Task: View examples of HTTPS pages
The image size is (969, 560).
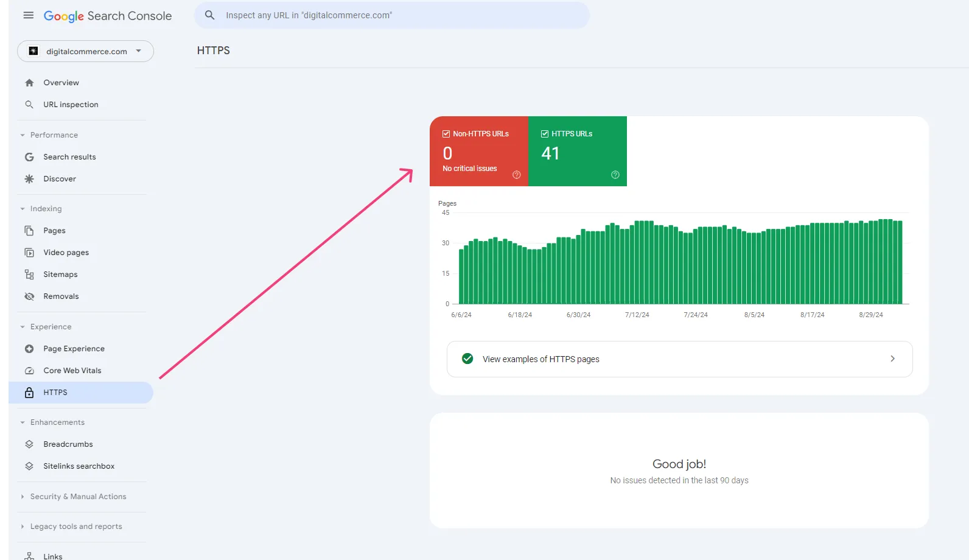Action: pyautogui.click(x=679, y=359)
